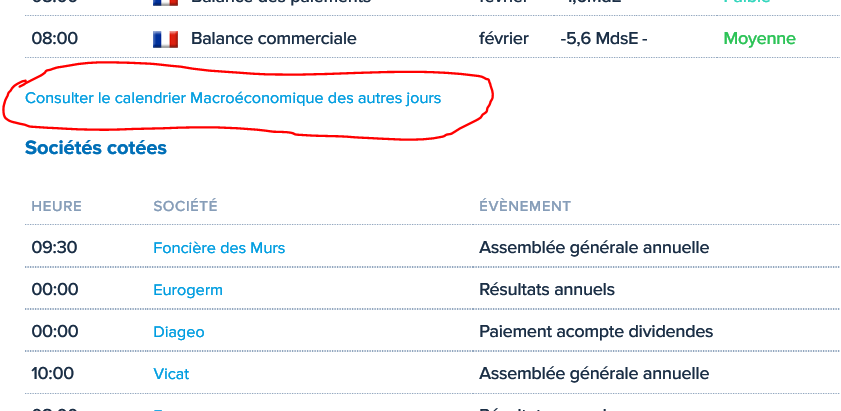Open the calendrier Macroéconomique des autres jours link
Viewport: 841px width, 411px height.
[x=233, y=98]
